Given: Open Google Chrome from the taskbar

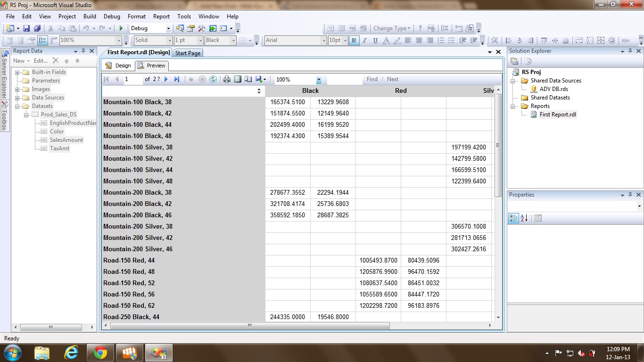Looking at the screenshot, I should coord(100,353).
